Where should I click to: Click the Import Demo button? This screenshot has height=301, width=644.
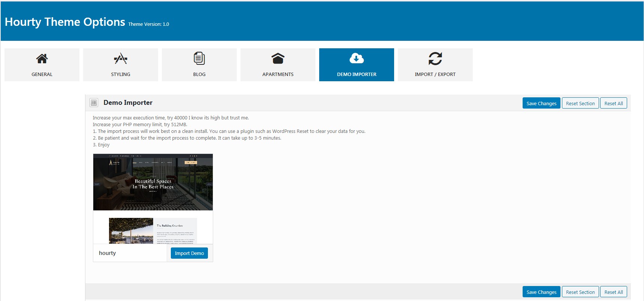coord(189,253)
